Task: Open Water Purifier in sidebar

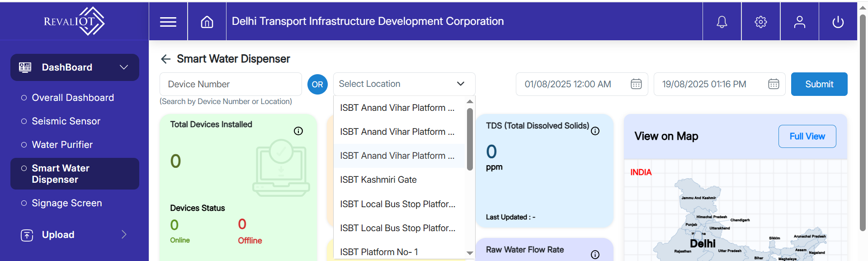Action: point(62,145)
